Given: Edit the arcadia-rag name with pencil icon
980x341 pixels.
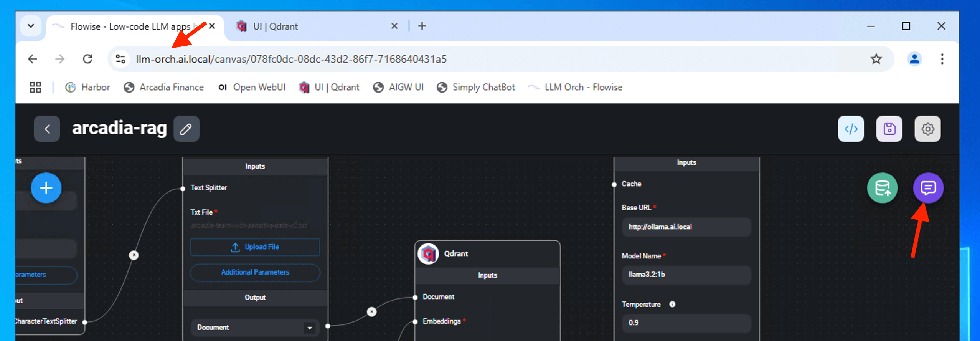Looking at the screenshot, I should click(x=186, y=129).
